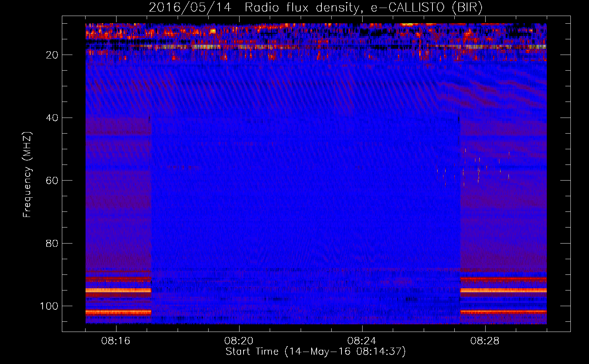Click the 40 frequency tick label
The image size is (589, 364).
click(52, 118)
